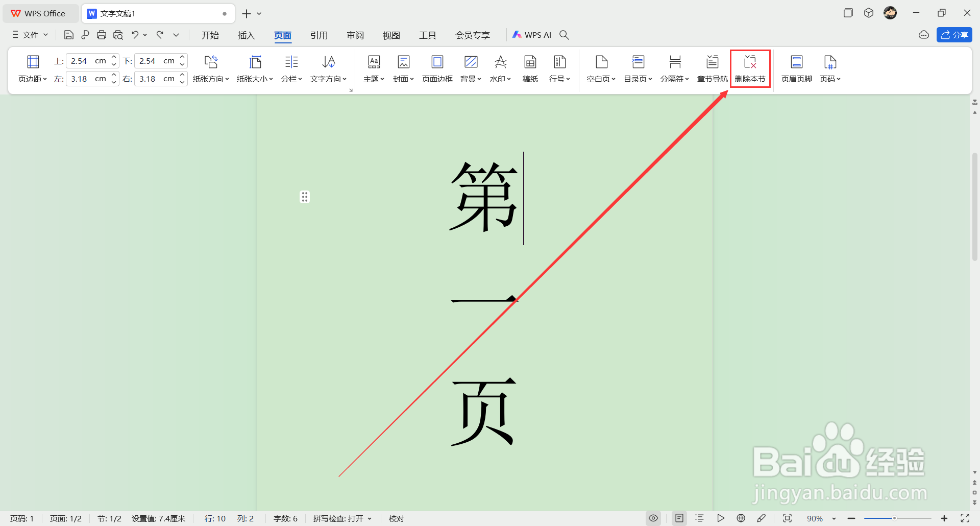Redo the last action

pyautogui.click(x=160, y=35)
